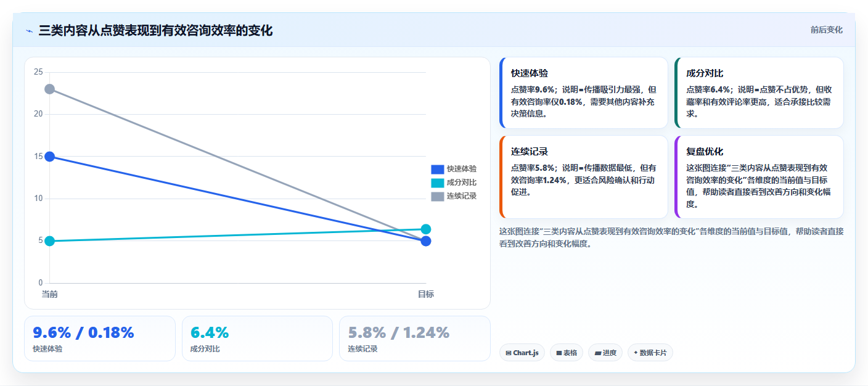Click the 快速体验 legend label
The image size is (868, 386).
click(462, 169)
